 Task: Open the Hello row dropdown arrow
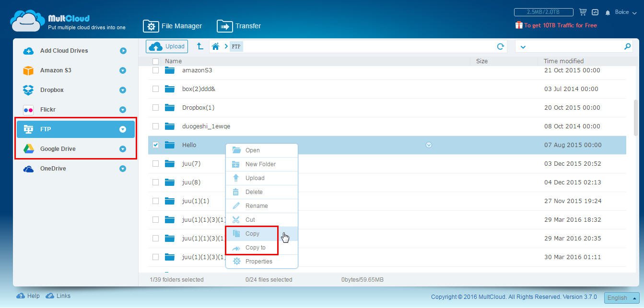pos(429,145)
